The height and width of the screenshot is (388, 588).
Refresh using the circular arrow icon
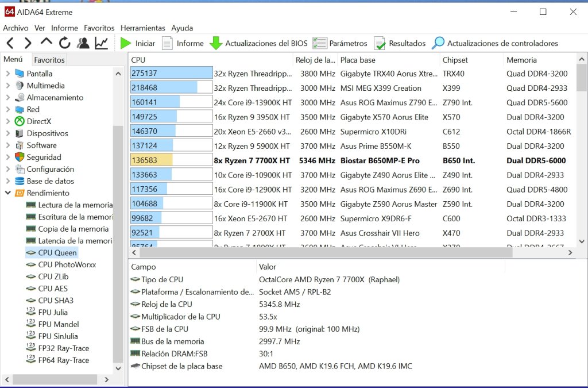(x=64, y=43)
